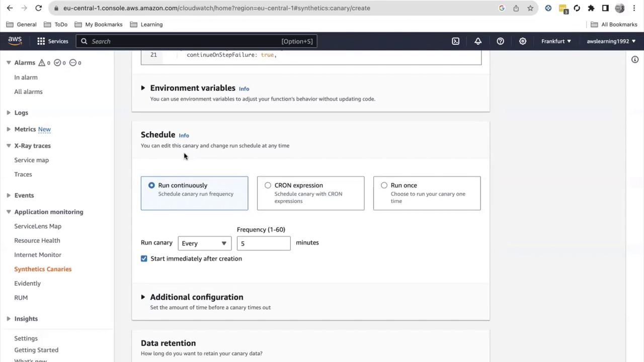Viewport: 644px width, 362px height.
Task: Open Getting Started in the sidebar
Action: [x=36, y=350]
